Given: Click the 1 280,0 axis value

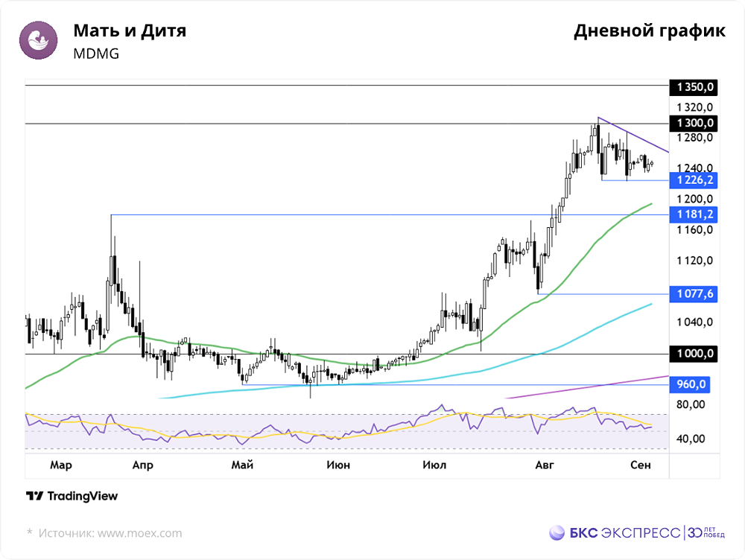Looking at the screenshot, I should (x=695, y=138).
